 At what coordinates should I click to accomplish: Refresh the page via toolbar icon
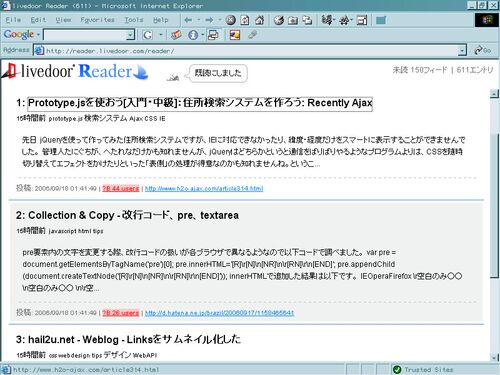[x=245, y=20]
